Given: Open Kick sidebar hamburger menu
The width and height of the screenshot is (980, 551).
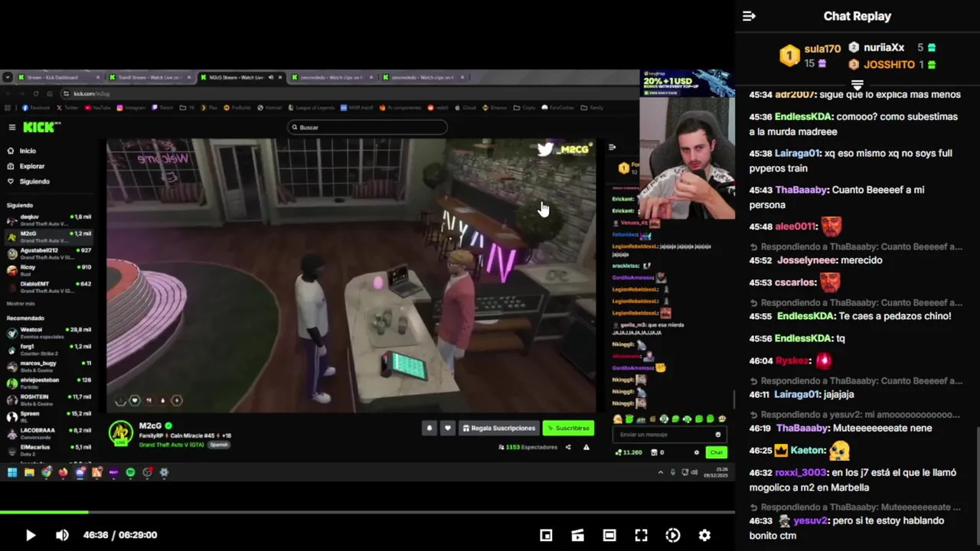Looking at the screenshot, I should click(11, 127).
